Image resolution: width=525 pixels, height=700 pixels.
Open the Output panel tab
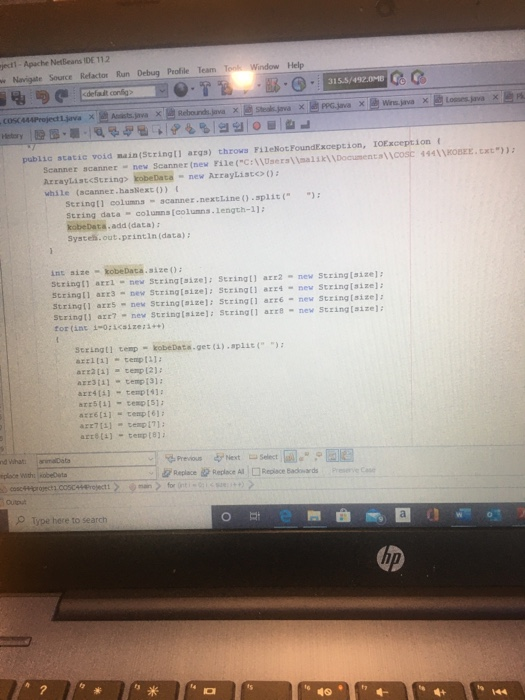tap(14, 502)
